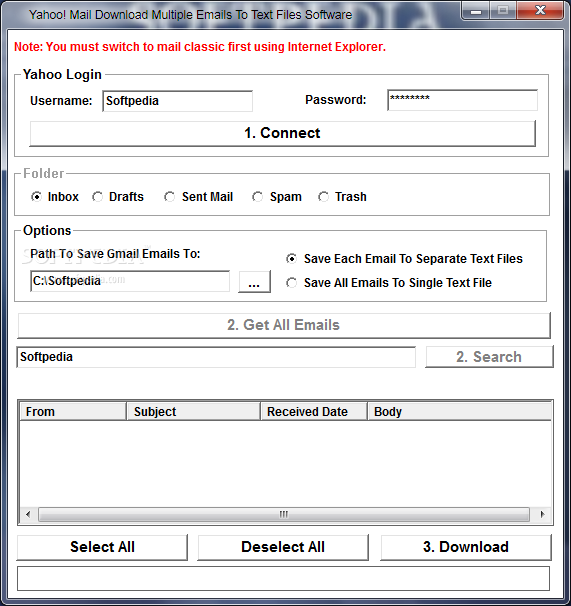Click the Username input field

(x=177, y=101)
